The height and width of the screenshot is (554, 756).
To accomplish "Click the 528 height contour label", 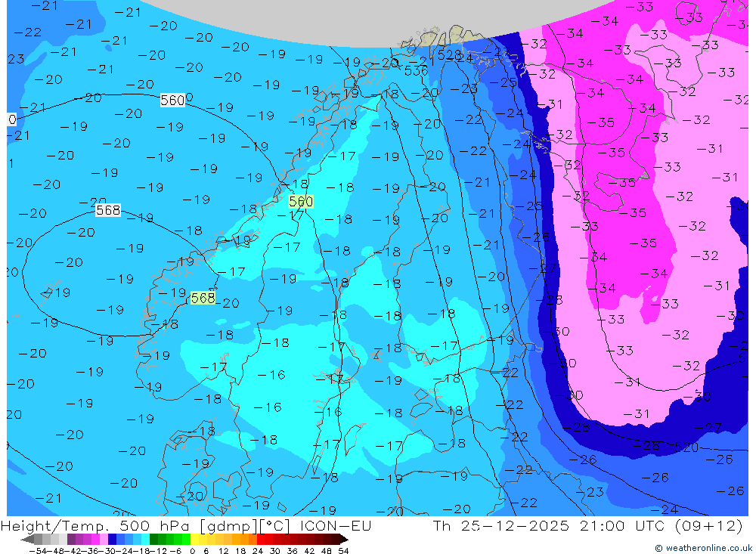I will [449, 55].
